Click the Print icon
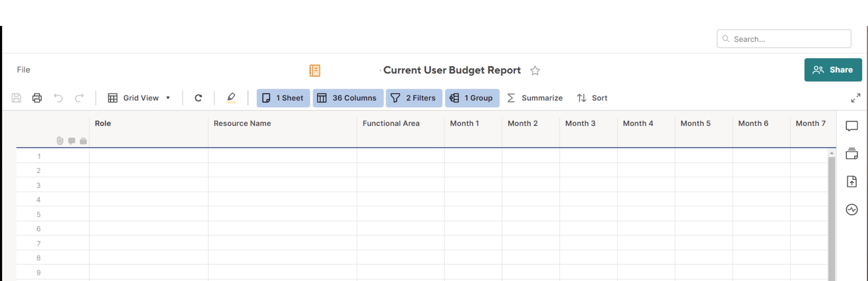868x281 pixels. [x=37, y=98]
